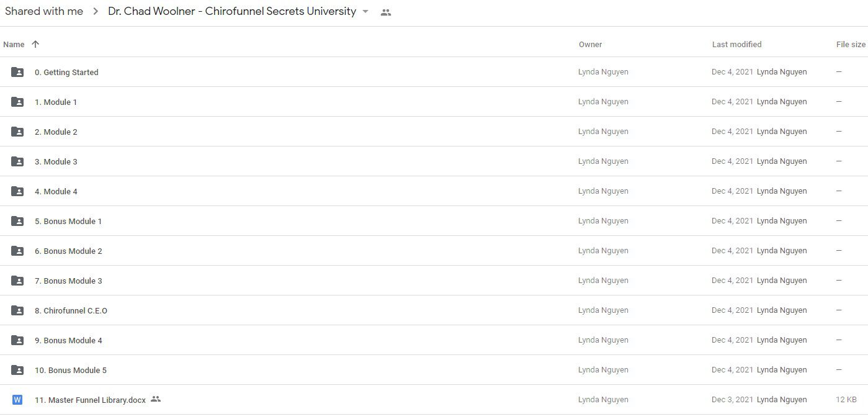
Task: Select the '9. Bonus Module 4' folder name
Action: [x=68, y=340]
